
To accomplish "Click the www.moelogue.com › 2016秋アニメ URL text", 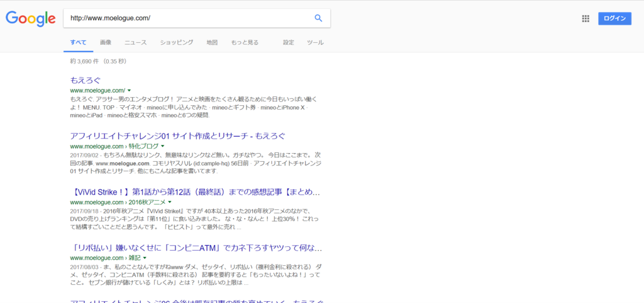I will [x=118, y=202].
